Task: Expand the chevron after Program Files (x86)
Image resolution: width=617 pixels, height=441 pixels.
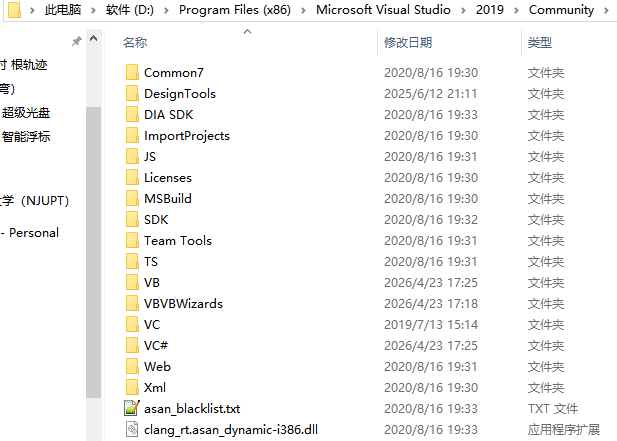Action: click(303, 10)
